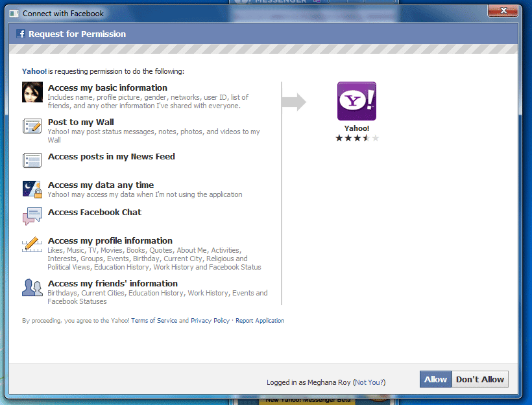Open the Yahoo! Terms of Service link

[x=154, y=320]
